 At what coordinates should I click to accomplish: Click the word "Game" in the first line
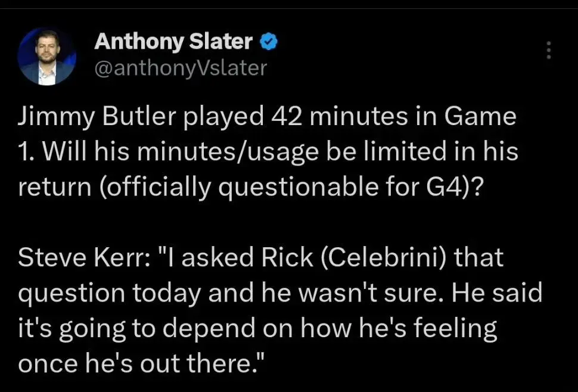click(x=480, y=117)
